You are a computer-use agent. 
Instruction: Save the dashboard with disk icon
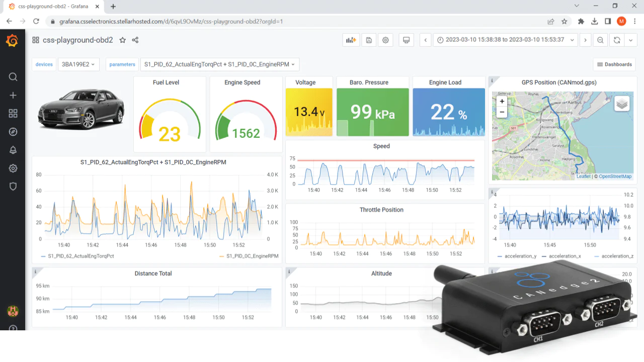point(369,40)
